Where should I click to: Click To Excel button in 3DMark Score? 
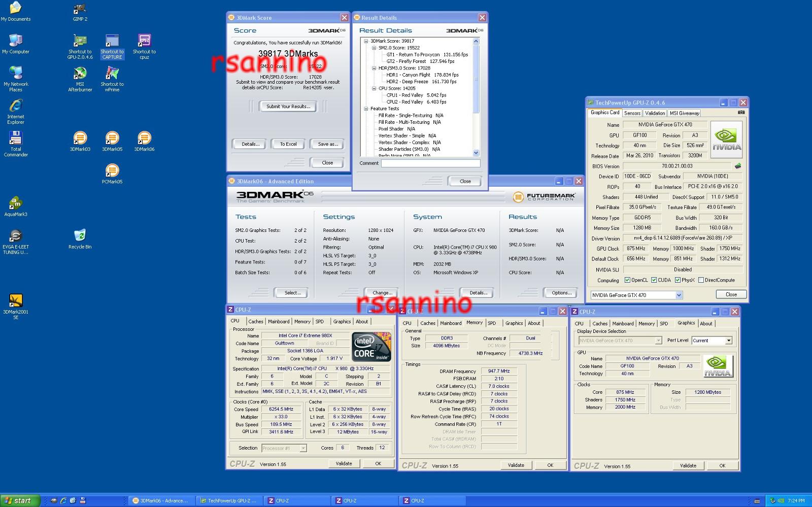[x=288, y=144]
